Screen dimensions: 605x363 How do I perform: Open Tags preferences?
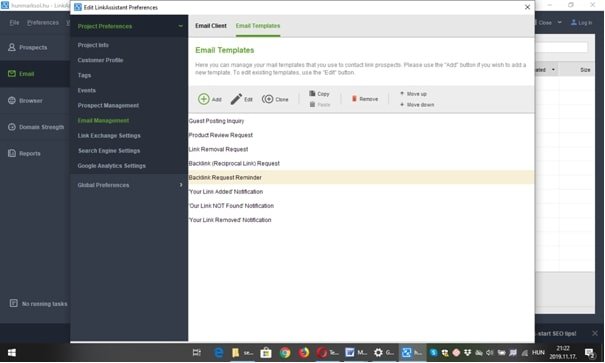(x=84, y=75)
